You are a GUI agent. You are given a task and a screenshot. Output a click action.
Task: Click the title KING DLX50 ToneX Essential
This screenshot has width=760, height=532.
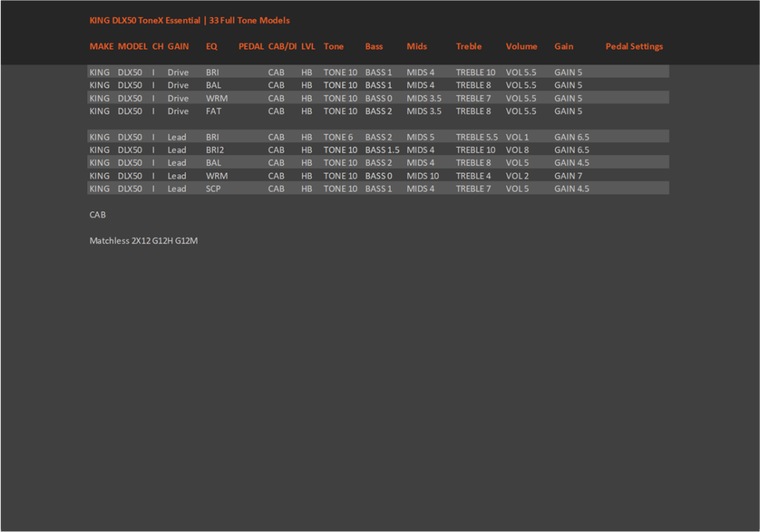tap(145, 20)
